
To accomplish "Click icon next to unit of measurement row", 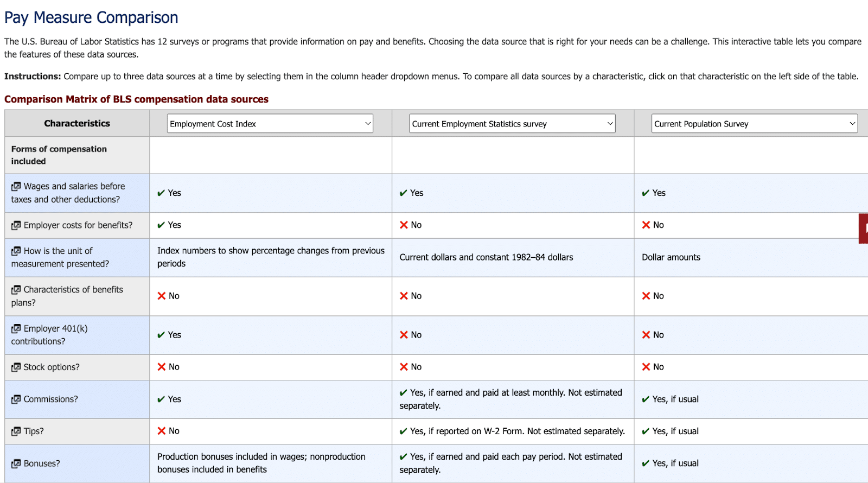I will point(16,251).
